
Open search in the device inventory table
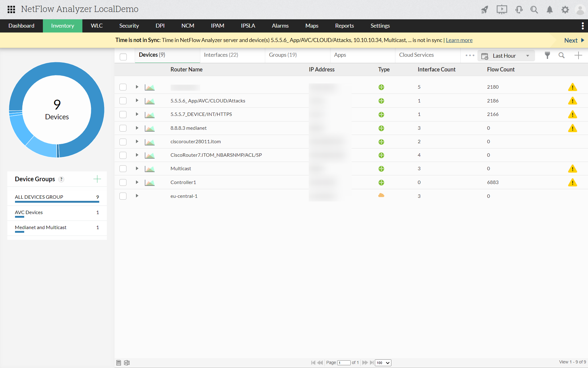[x=562, y=56]
